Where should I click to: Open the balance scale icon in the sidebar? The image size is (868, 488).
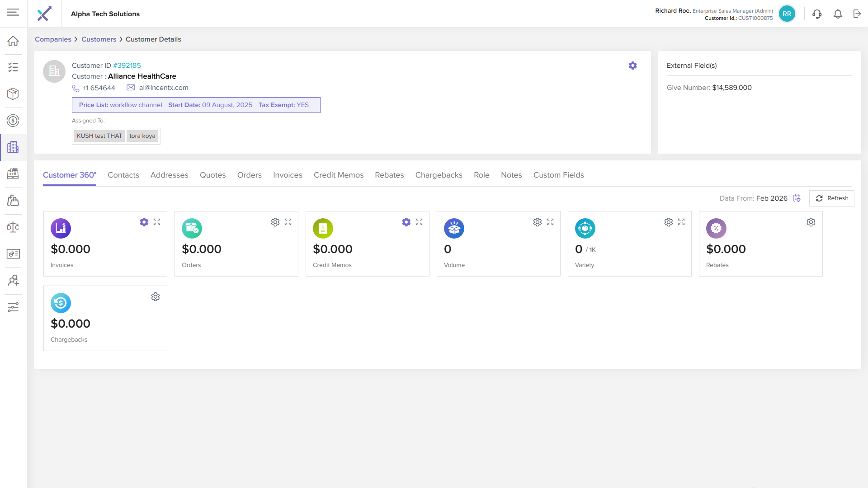click(x=13, y=227)
